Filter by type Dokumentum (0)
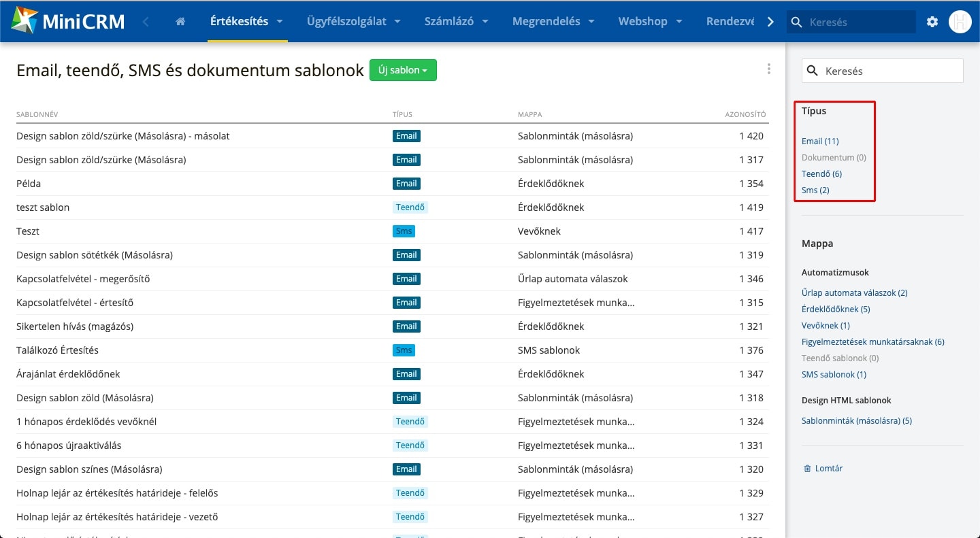 coord(834,158)
